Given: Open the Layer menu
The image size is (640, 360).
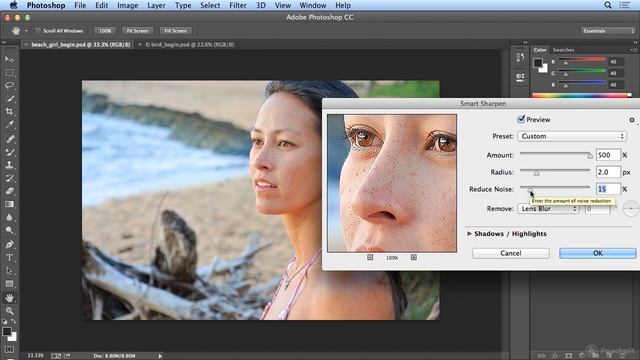Looking at the screenshot, I should (x=156, y=5).
